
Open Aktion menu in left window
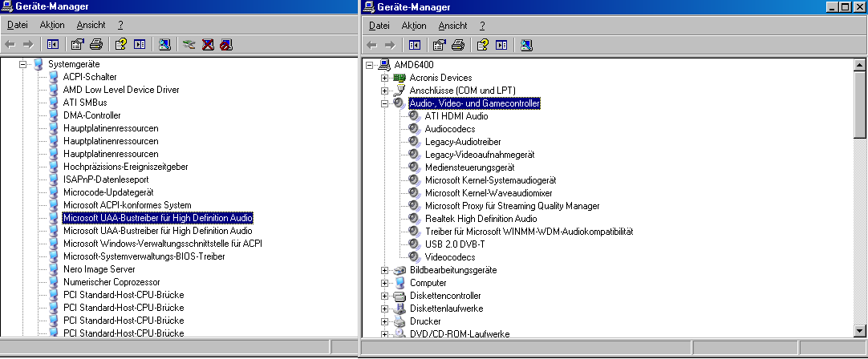tap(52, 25)
